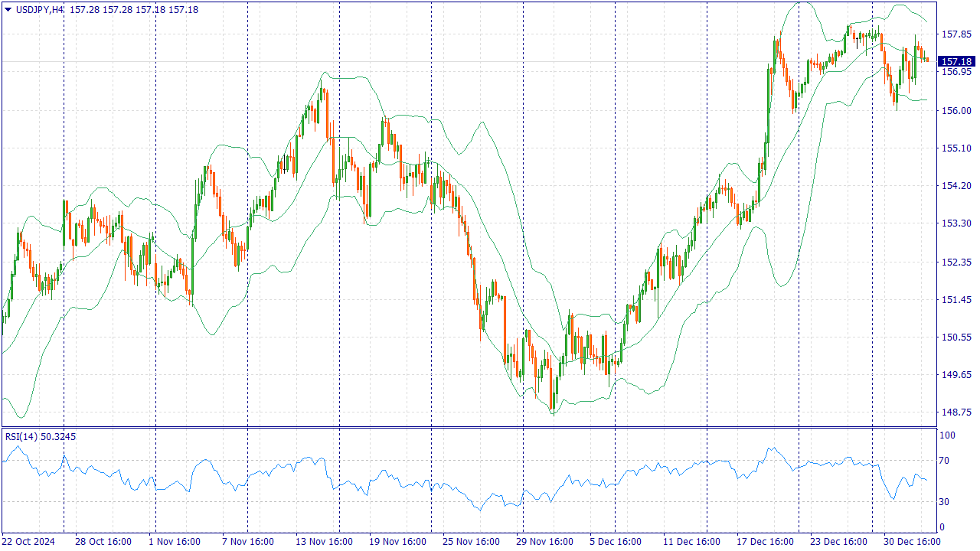Open the chart menu triangle beside USDJPY,H4
The height and width of the screenshot is (551, 980).
pos(8,9)
